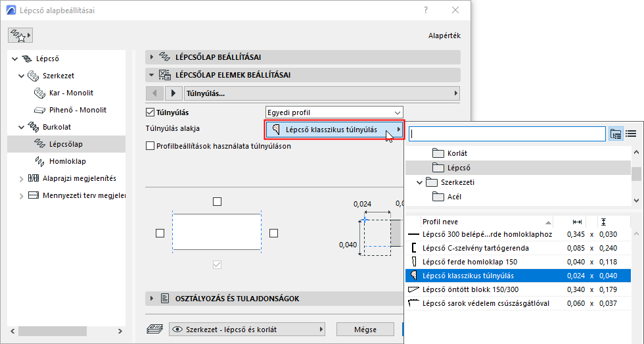Click the 0,345 width of Lépcső 300 row
The height and width of the screenshot is (344, 644).
[x=576, y=234]
